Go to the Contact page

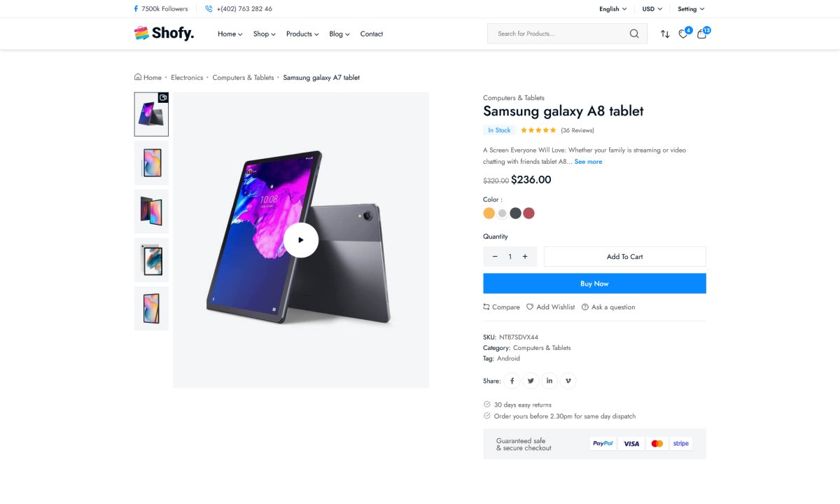click(x=372, y=34)
